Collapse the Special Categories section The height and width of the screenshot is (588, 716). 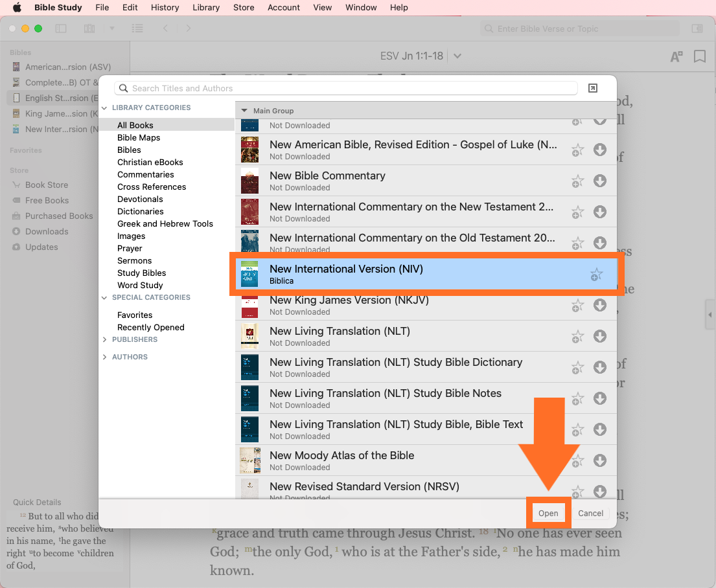104,298
